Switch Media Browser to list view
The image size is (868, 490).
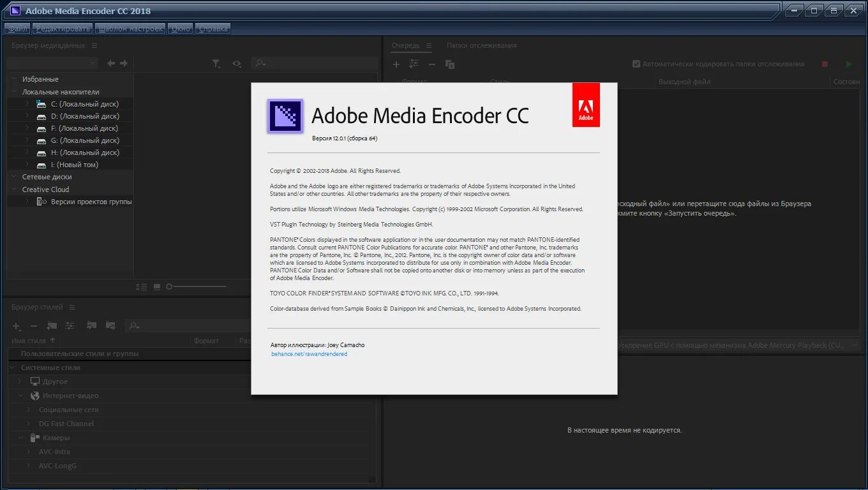[142, 287]
